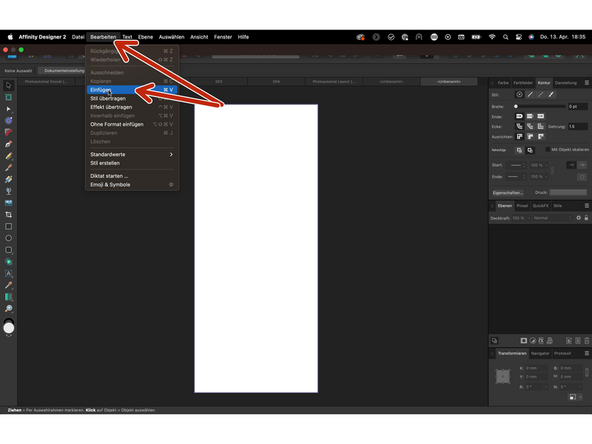Switch to the Farbfelder tab
Screen dimensions: 592x444
click(x=523, y=83)
